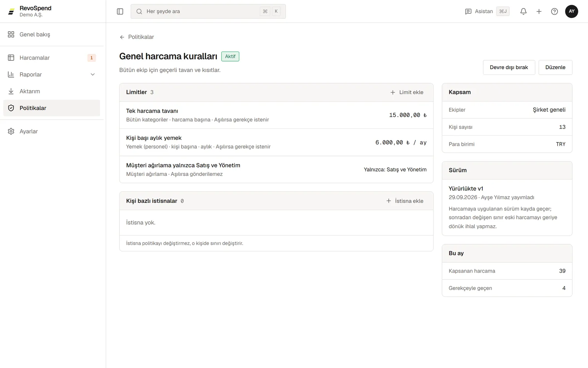
Task: Click Limit ekle button
Action: [407, 92]
